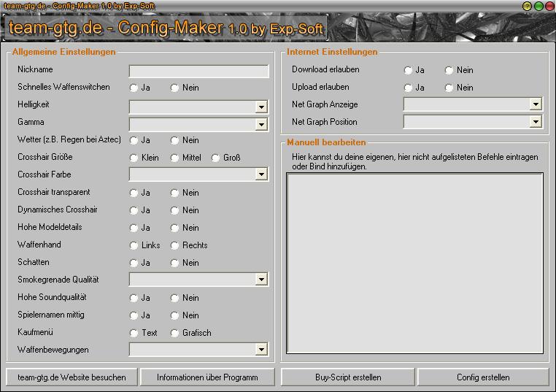The height and width of the screenshot is (392, 556).
Task: Set Crosshair Größe to Mittel
Action: pyautogui.click(x=175, y=158)
